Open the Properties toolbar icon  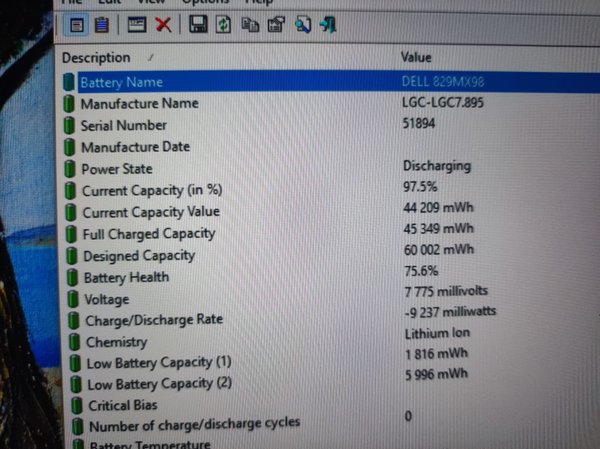click(276, 23)
